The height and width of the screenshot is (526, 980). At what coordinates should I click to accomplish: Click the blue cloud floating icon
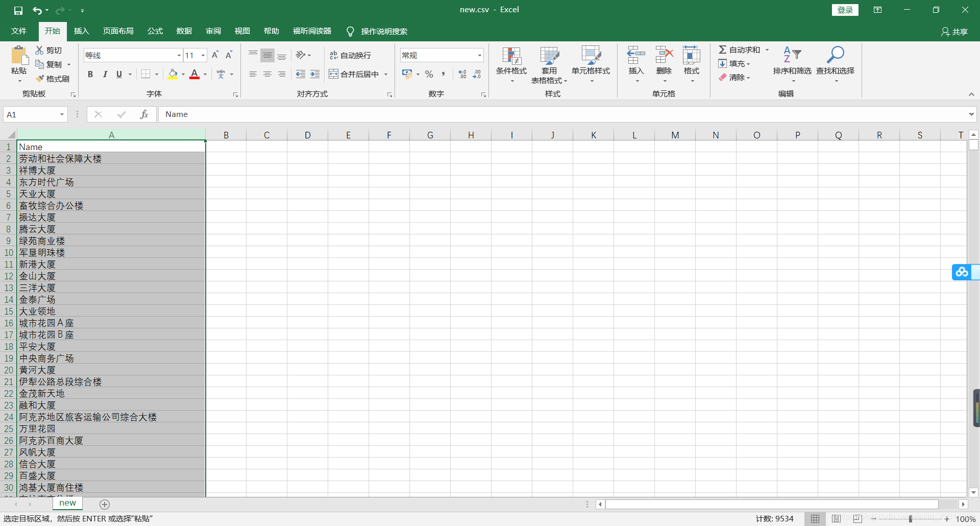point(962,272)
